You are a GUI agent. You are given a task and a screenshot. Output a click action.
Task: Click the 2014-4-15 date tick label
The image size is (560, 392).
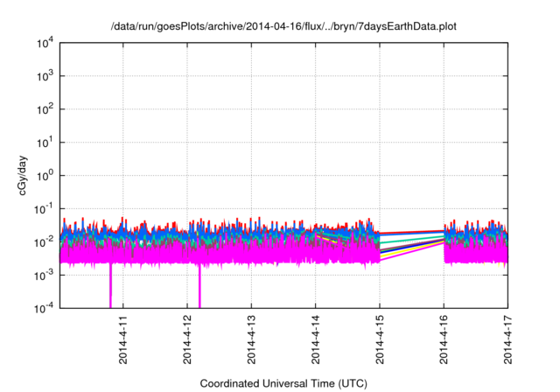[379, 339]
